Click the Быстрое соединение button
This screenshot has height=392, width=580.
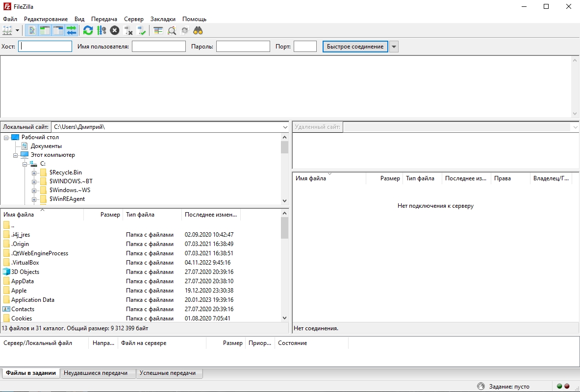(355, 47)
